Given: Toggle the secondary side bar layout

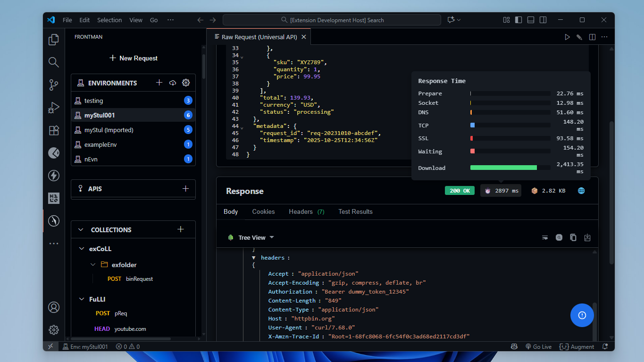Looking at the screenshot, I should pyautogui.click(x=543, y=20).
